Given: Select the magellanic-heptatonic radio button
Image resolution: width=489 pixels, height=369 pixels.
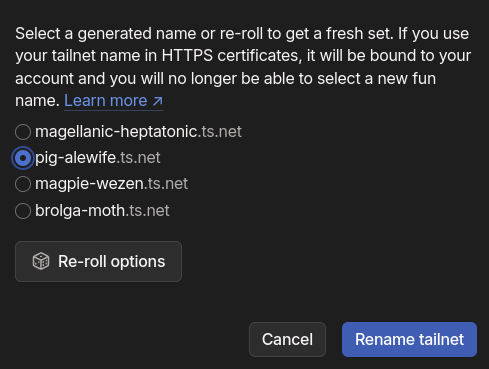Looking at the screenshot, I should 23,132.
